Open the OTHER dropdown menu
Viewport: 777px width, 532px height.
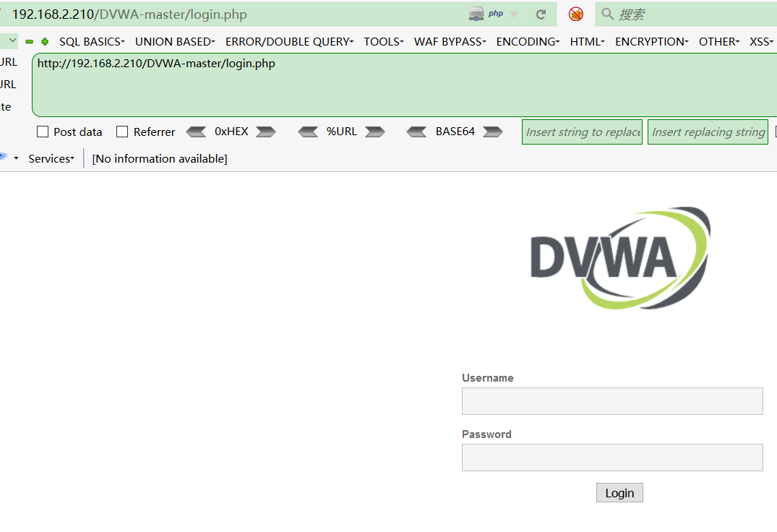pyautogui.click(x=719, y=42)
